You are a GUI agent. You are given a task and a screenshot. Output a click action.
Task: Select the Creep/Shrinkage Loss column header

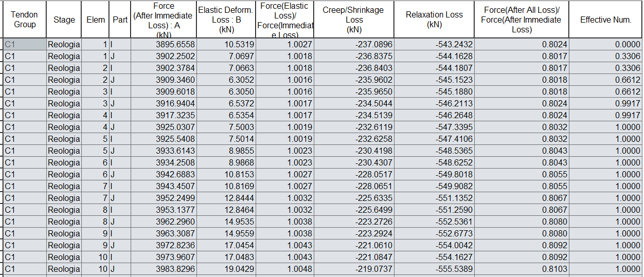click(354, 20)
